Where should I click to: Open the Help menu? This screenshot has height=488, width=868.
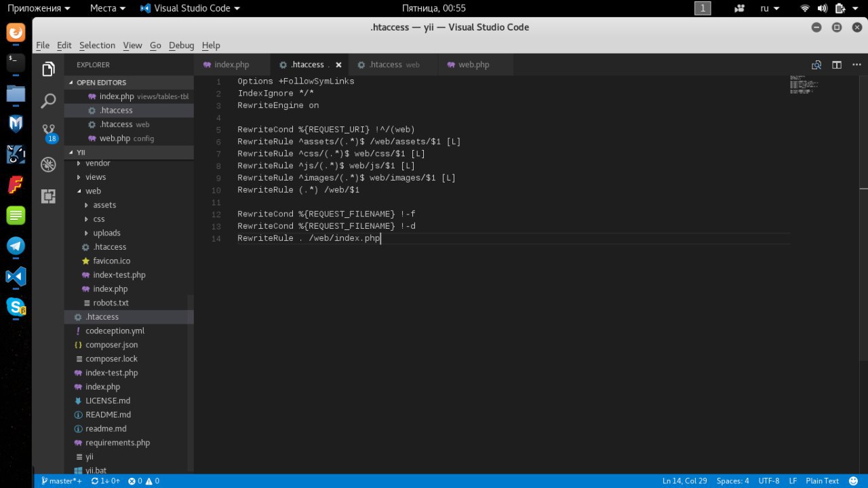(211, 45)
